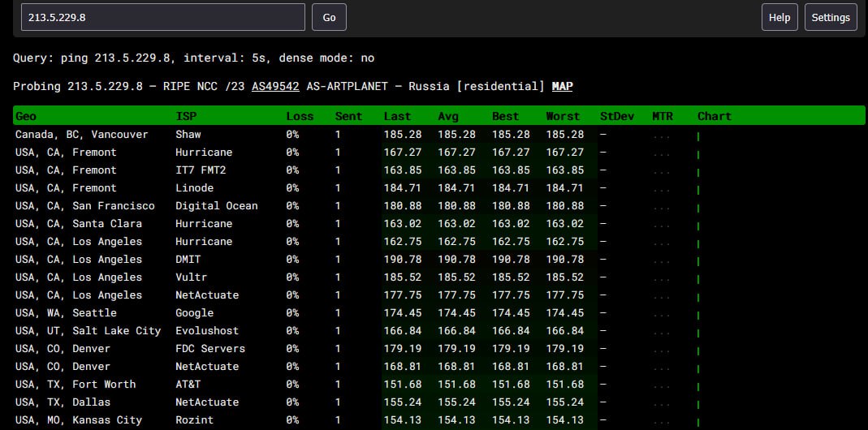868x430 pixels.
Task: Click the 151.68 Avg value
Action: (x=456, y=384)
